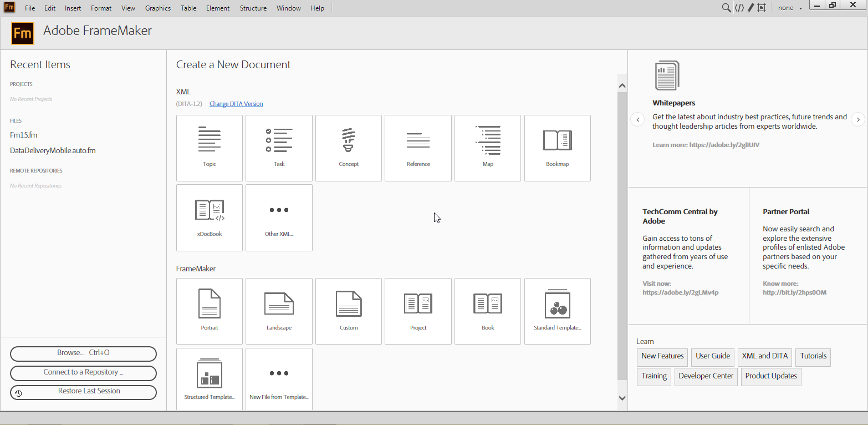Open the Training button

point(654,377)
